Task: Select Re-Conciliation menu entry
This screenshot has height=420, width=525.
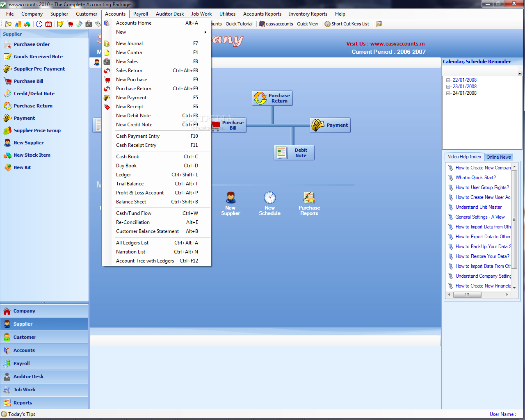Action: pyautogui.click(x=156, y=222)
